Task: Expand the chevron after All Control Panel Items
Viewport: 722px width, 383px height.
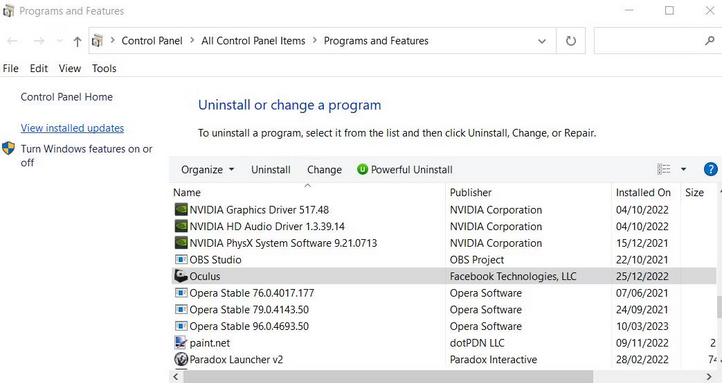Action: point(315,41)
